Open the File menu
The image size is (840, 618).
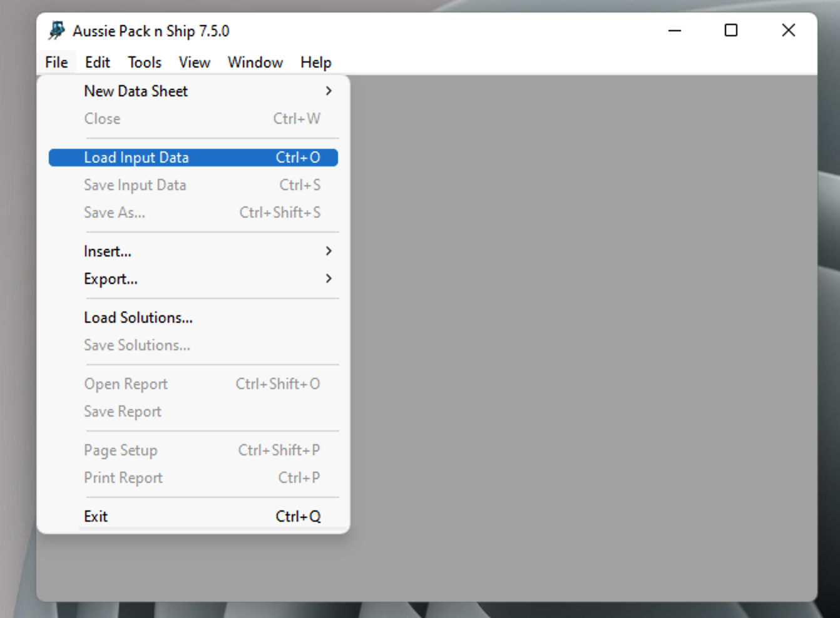click(56, 63)
